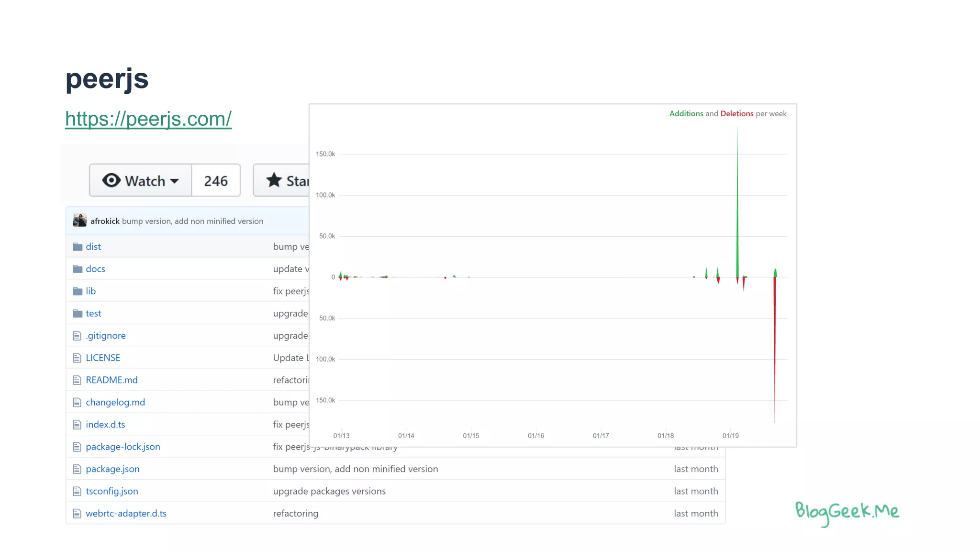The image size is (980, 551).
Task: Open the 'upgrade packages versions' commit for tsconfig.json
Action: point(329,491)
